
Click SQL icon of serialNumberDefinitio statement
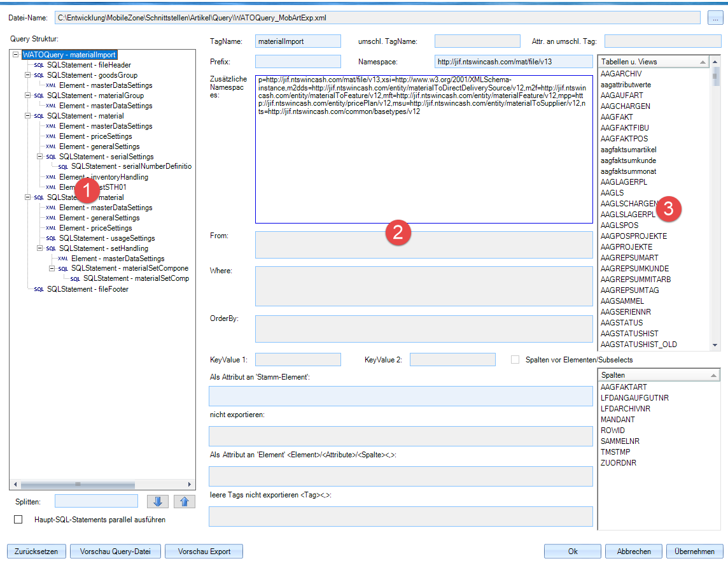click(x=63, y=167)
